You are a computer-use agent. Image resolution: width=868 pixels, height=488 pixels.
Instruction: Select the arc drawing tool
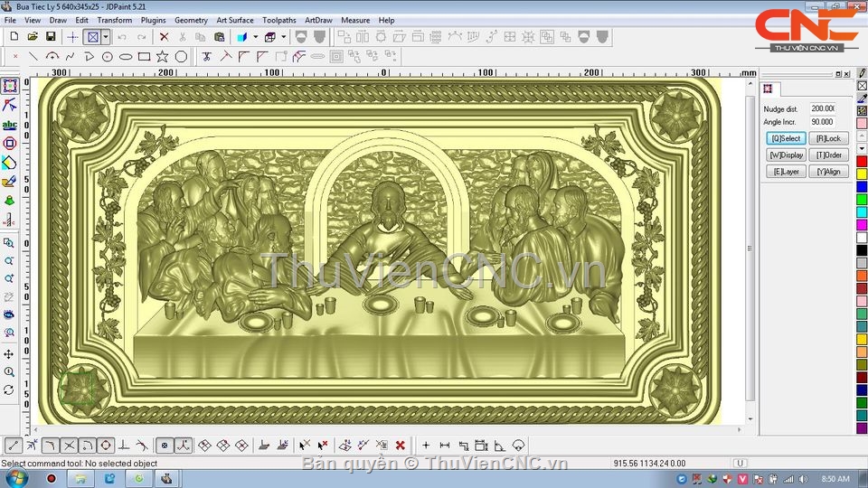[52, 56]
